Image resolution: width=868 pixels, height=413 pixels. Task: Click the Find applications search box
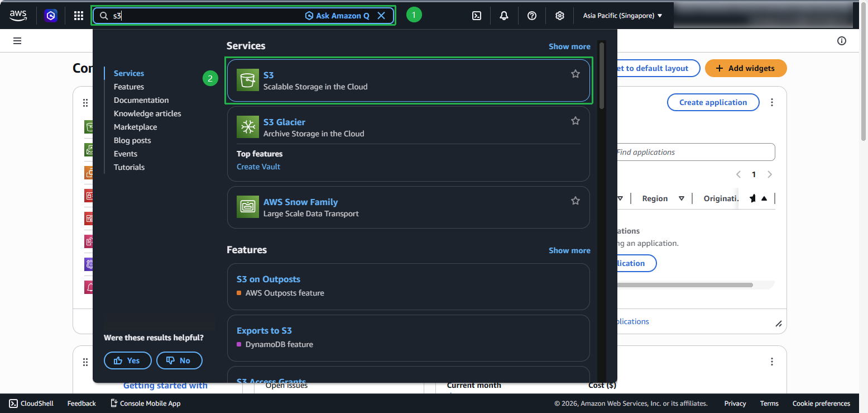(x=695, y=152)
